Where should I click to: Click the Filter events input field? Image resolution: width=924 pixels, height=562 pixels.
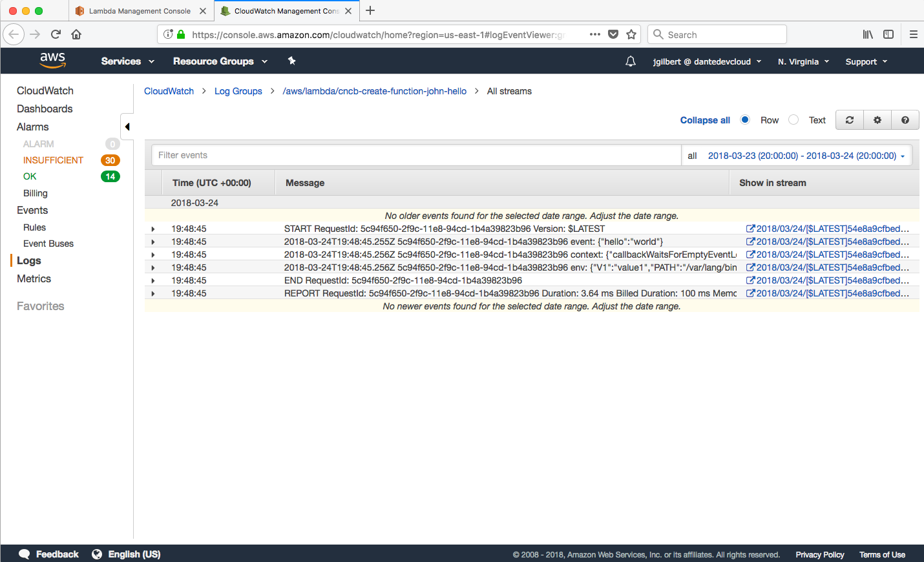tap(416, 155)
